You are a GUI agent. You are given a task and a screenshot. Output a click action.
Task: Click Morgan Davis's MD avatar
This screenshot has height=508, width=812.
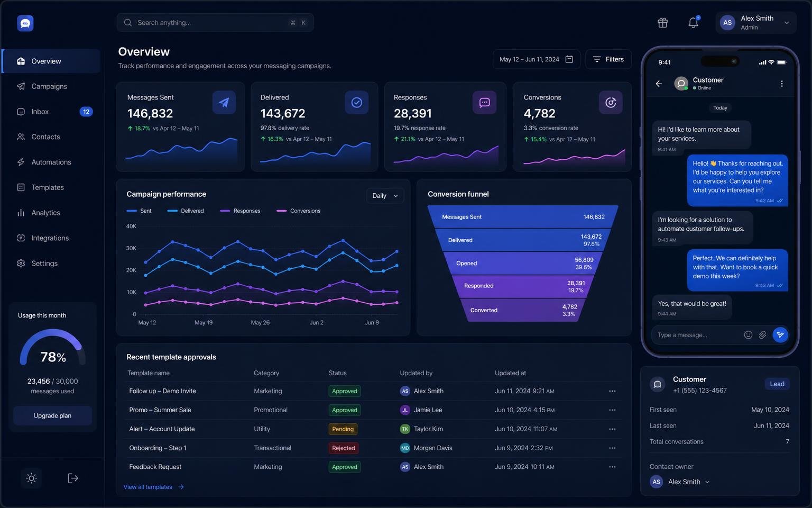click(405, 448)
